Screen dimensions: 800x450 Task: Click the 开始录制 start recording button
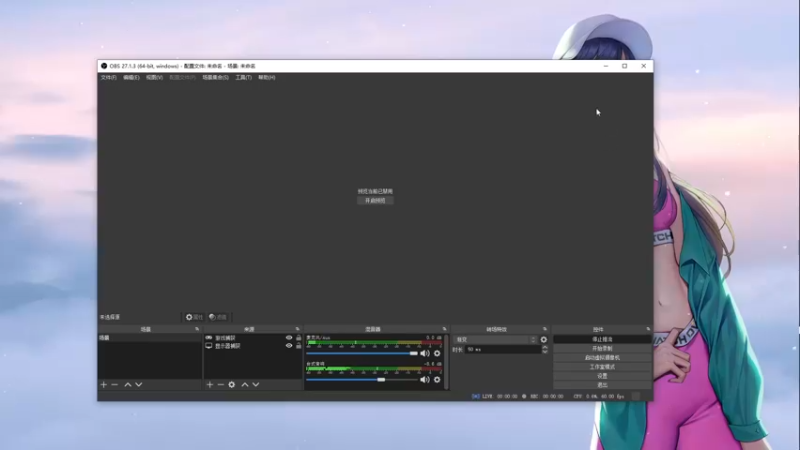(603, 348)
